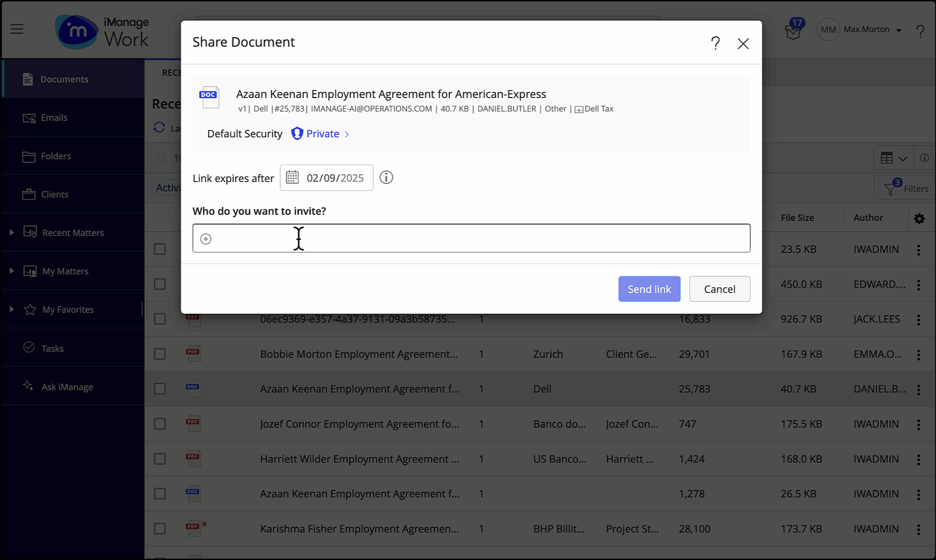Click the calendar icon in the expiry date picker
Screen dimensions: 936x560
click(292, 177)
